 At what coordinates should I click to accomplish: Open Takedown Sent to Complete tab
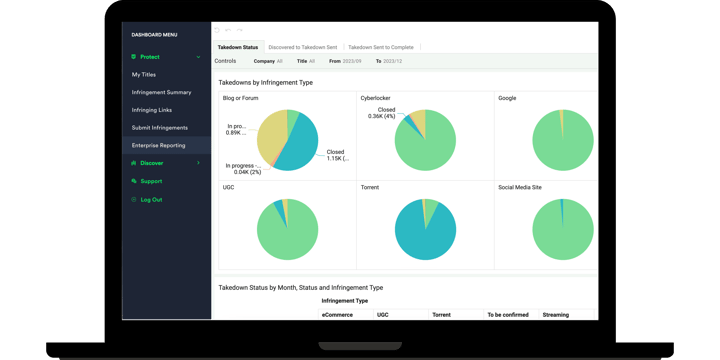tap(381, 47)
